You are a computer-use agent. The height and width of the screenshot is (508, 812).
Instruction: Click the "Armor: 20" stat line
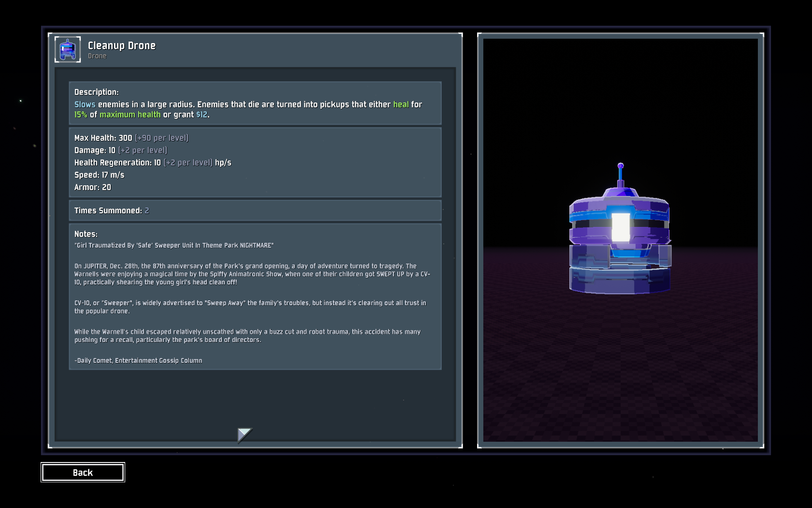click(x=93, y=187)
